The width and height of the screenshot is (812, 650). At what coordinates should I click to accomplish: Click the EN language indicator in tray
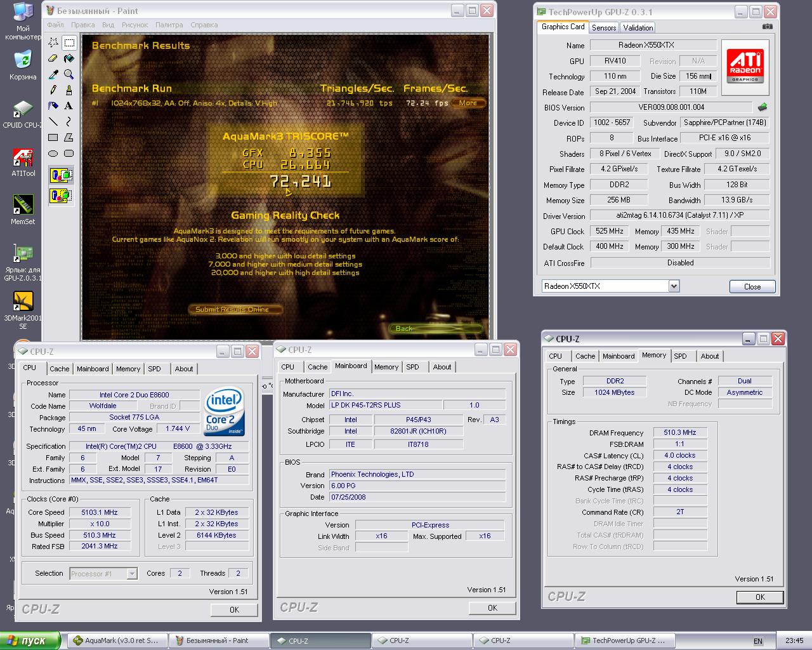tap(757, 641)
